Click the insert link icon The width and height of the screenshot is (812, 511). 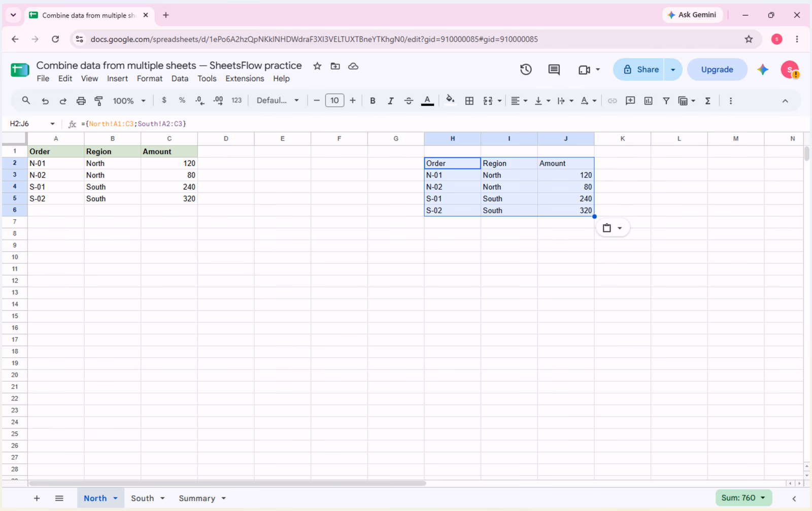coord(613,101)
